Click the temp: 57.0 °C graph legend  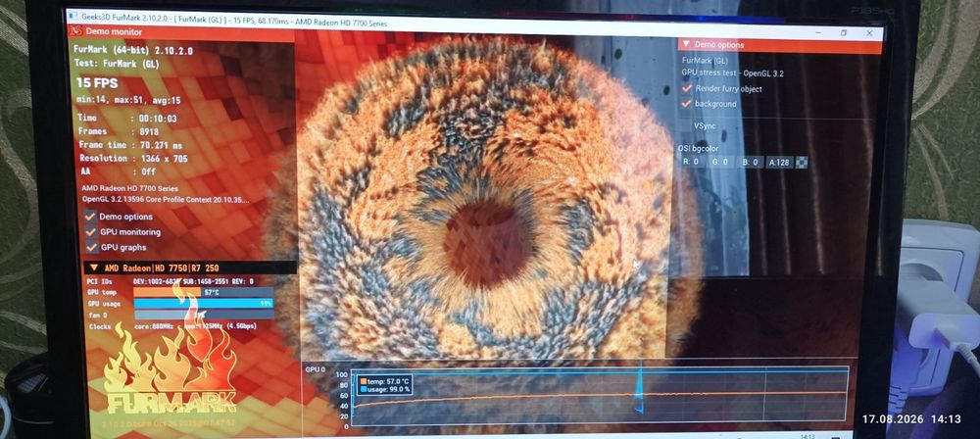(384, 381)
